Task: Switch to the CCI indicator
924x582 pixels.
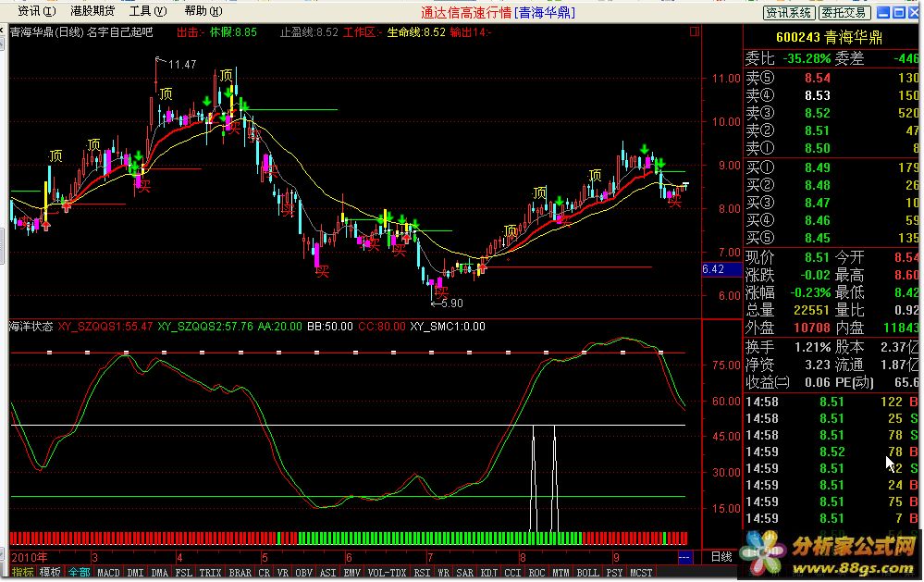Action: (512, 573)
